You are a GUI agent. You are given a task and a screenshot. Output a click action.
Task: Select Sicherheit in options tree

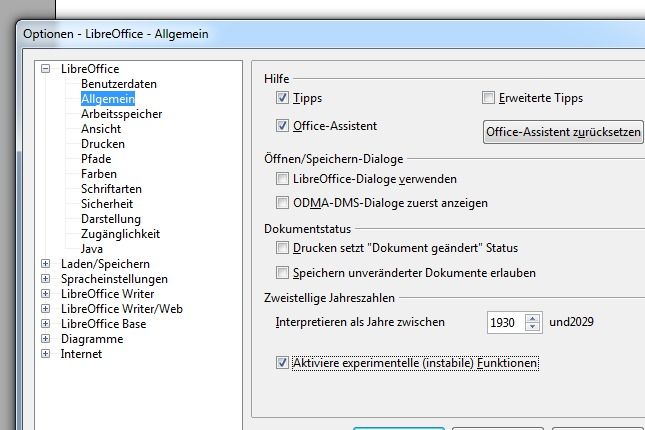(x=108, y=204)
